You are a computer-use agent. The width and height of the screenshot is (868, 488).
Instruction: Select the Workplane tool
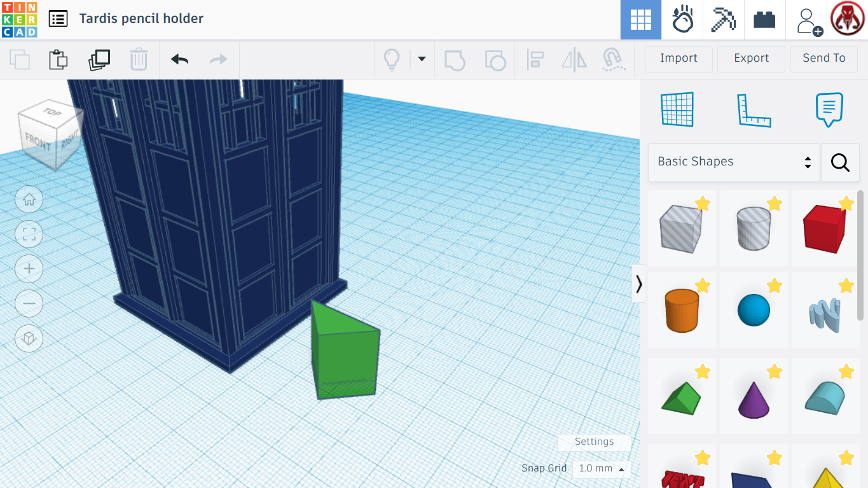677,109
